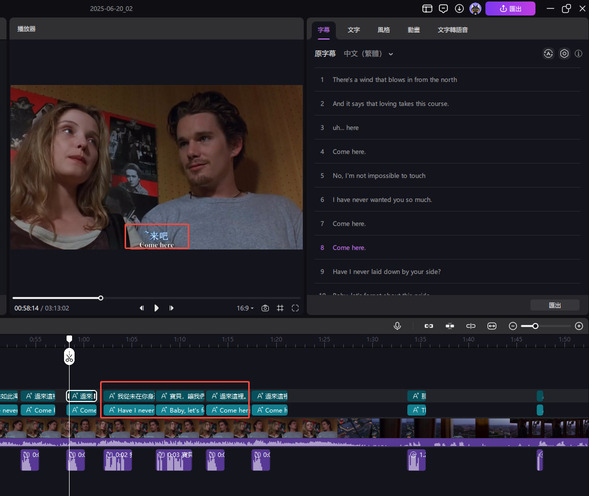The image size is (589, 496).
Task: Play the video preview
Action: (x=156, y=308)
